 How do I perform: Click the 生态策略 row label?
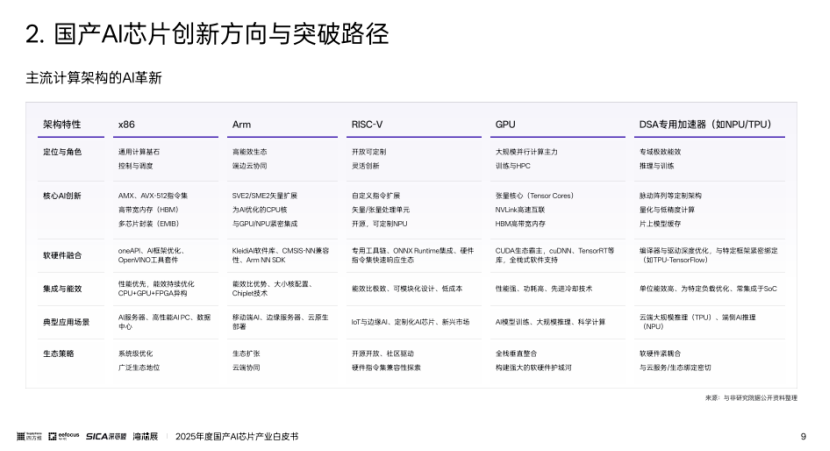59,354
